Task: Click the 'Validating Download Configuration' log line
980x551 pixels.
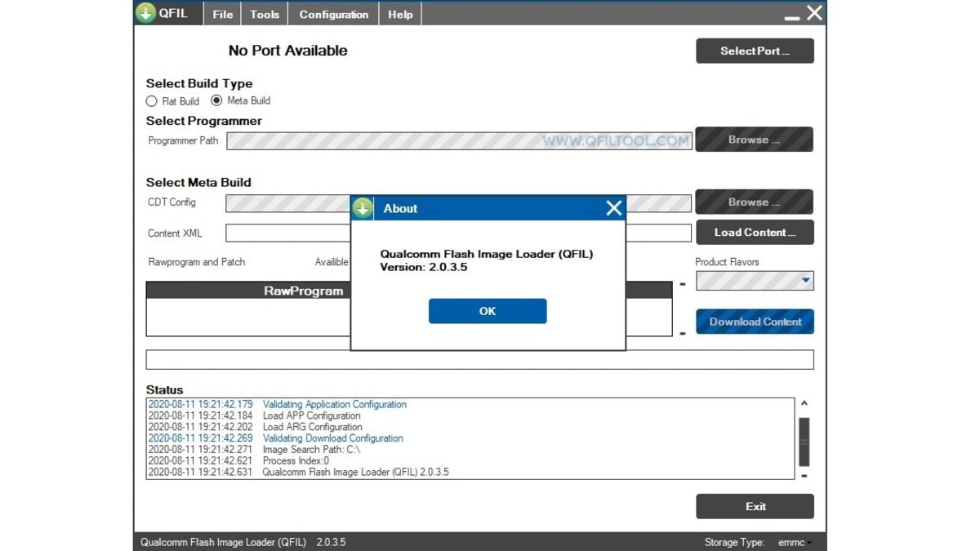Action: (x=333, y=438)
